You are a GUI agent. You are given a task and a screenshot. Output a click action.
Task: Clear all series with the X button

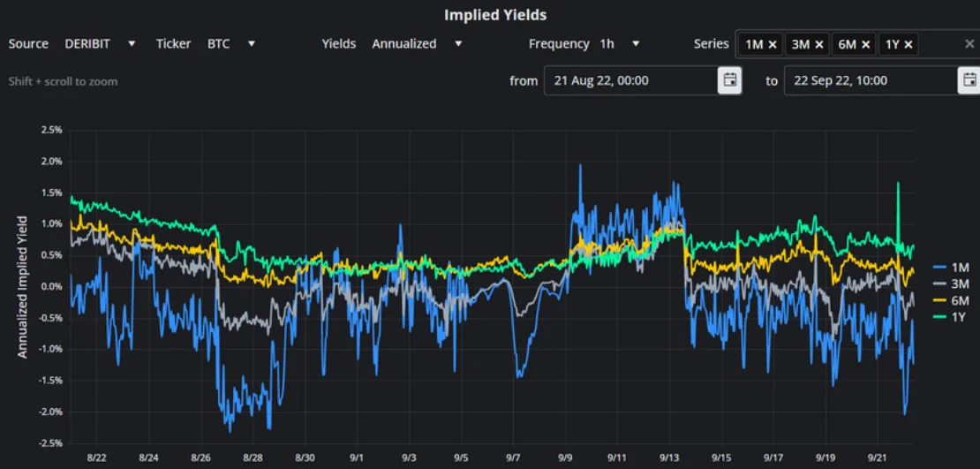(x=969, y=44)
